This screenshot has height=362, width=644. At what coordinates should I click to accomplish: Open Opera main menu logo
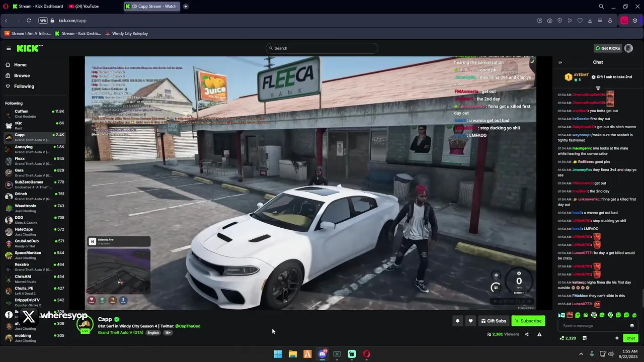(x=6, y=7)
